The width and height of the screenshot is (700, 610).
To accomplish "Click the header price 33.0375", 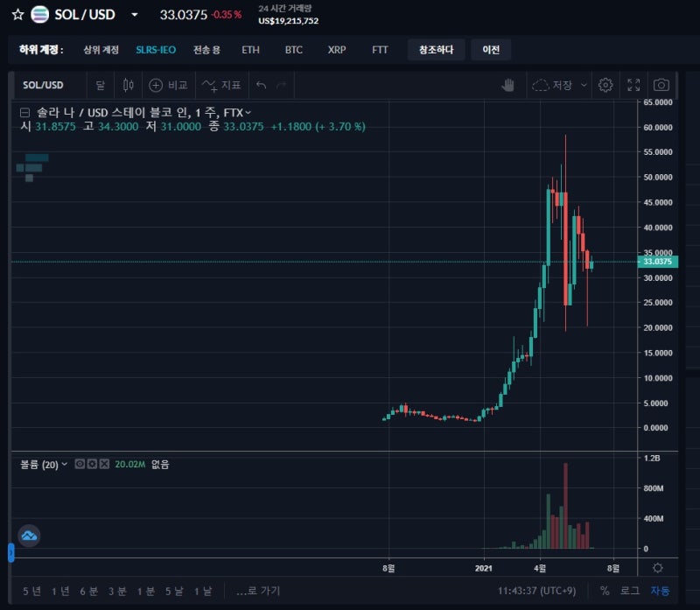I will coord(184,15).
